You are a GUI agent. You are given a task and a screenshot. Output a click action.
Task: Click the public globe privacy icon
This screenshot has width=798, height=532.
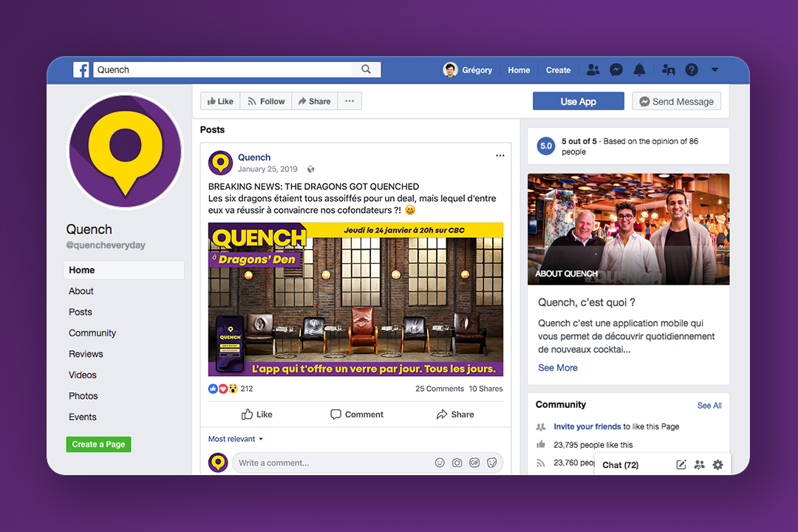(x=310, y=169)
